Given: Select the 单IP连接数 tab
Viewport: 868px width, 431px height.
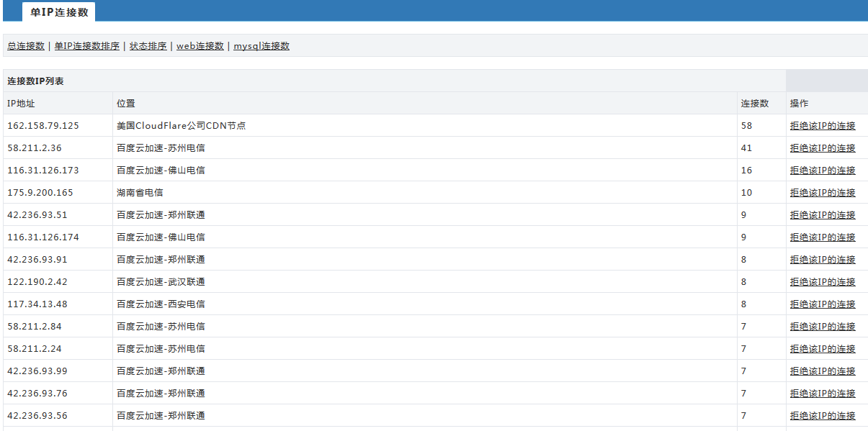Looking at the screenshot, I should point(59,12).
